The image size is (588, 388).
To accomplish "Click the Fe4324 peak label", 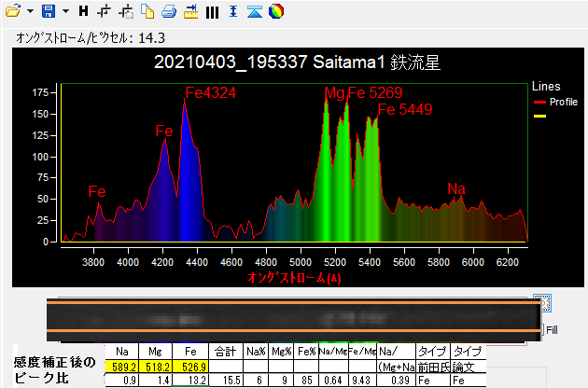I will click(211, 92).
